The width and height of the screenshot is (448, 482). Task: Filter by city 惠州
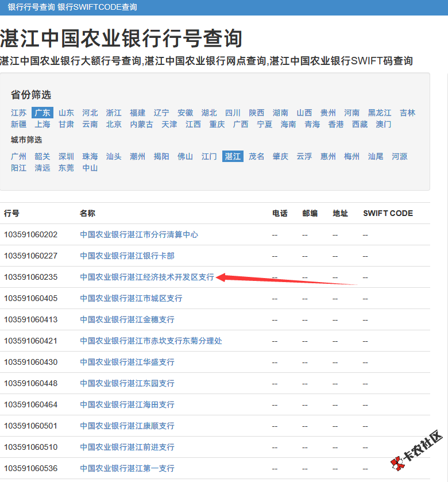[x=328, y=156]
